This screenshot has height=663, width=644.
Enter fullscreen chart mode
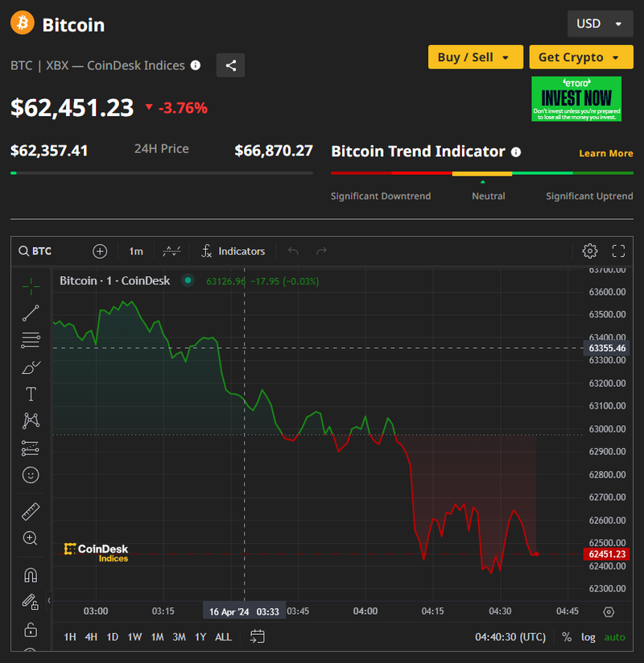point(618,251)
